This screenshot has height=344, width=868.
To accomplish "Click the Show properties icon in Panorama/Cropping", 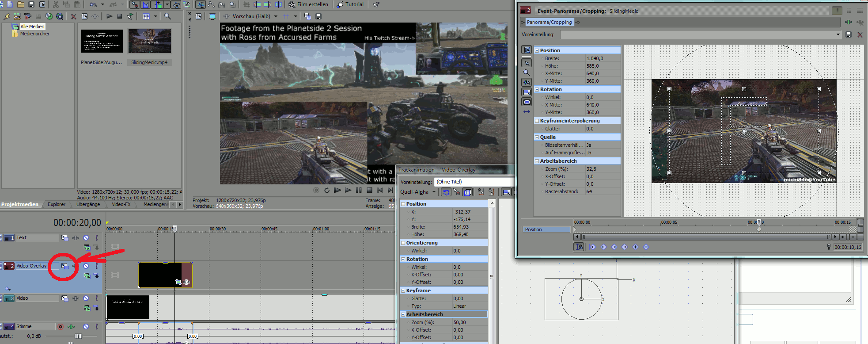I will (x=527, y=50).
